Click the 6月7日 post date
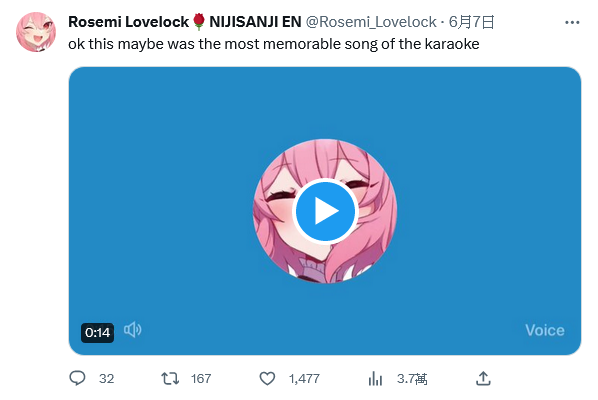Image resolution: width=598 pixels, height=400 pixels. coord(471,22)
